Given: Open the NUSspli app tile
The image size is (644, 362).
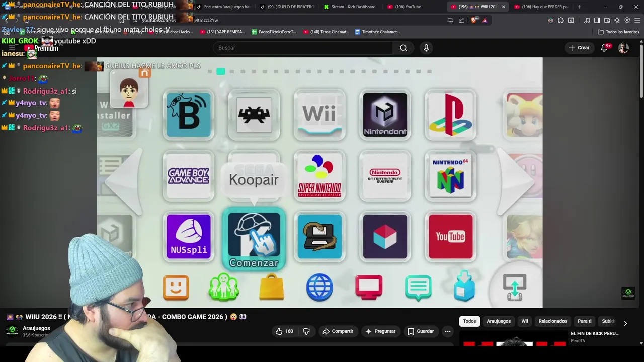Looking at the screenshot, I should (x=189, y=237).
